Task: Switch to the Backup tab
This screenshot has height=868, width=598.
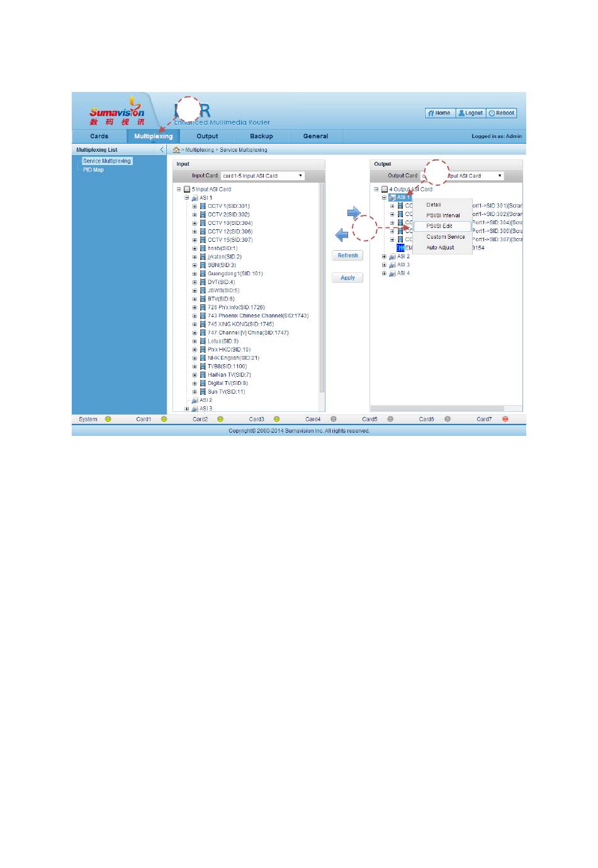Action: (x=261, y=136)
